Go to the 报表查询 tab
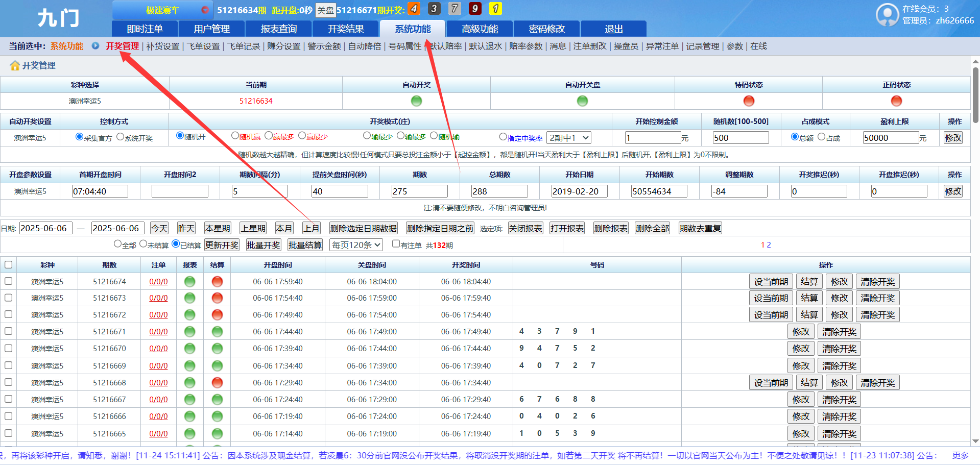The height and width of the screenshot is (466, 980). (279, 29)
